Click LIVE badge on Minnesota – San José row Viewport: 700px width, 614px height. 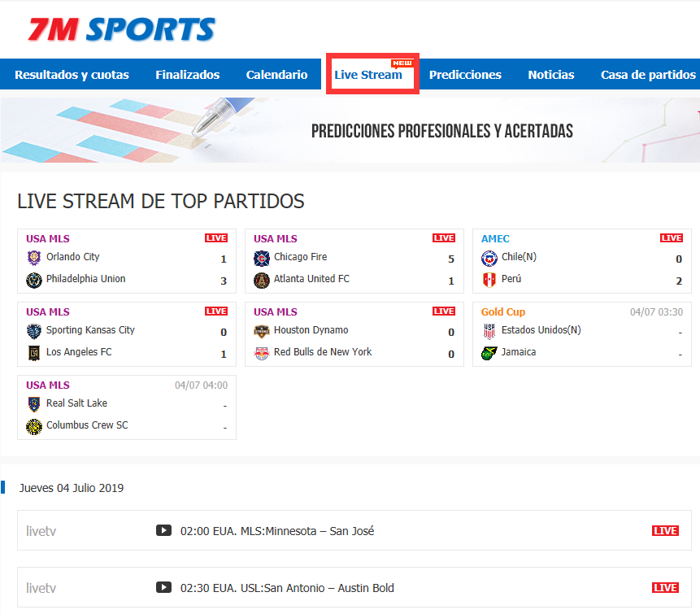[665, 530]
